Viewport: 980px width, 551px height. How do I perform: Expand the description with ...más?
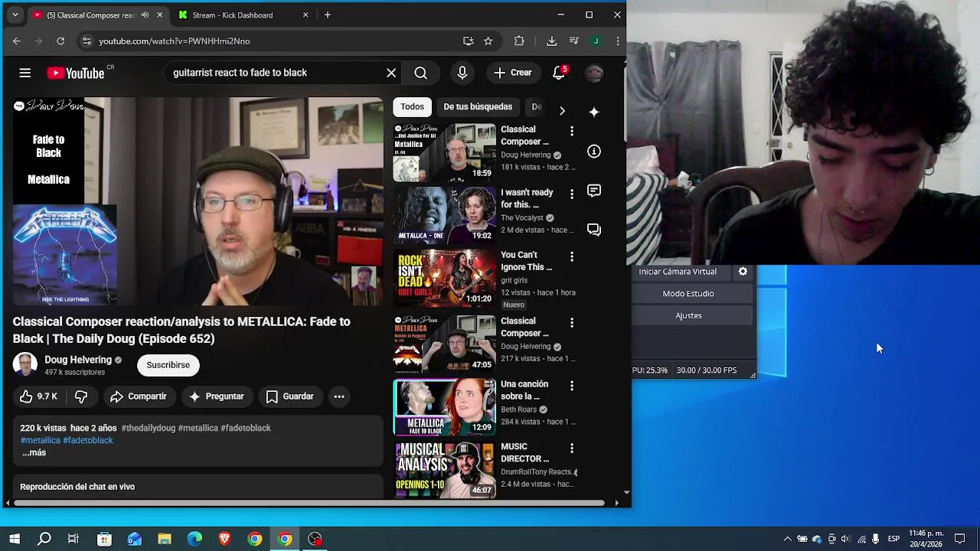[x=34, y=453]
